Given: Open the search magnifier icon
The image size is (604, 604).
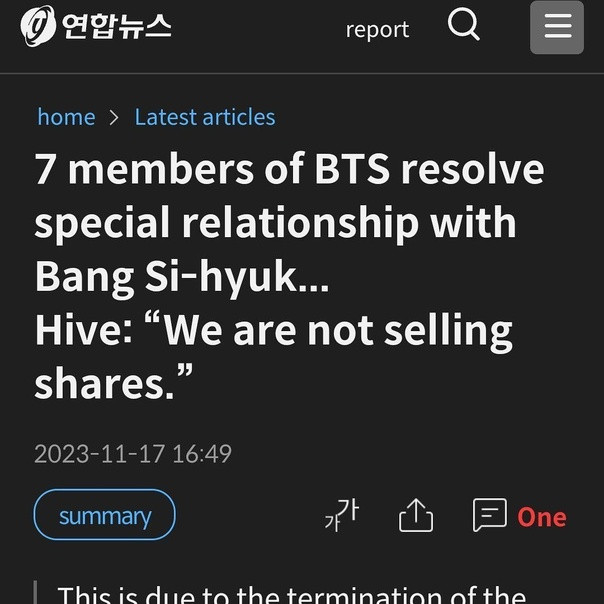Looking at the screenshot, I should coord(463,24).
